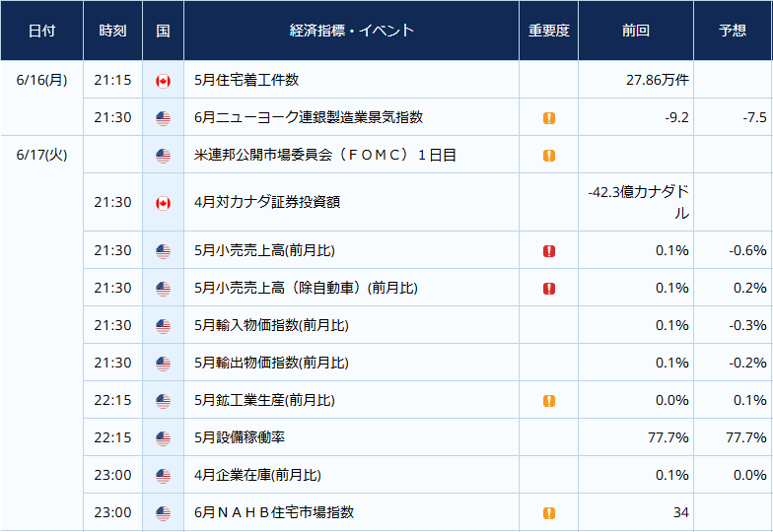Click the 日付 column header
This screenshot has width=773, height=532.
[41, 31]
